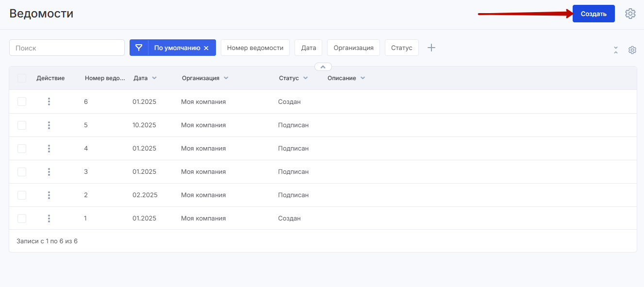644x287 pixels.
Task: Open table settings gear icon
Action: (x=632, y=50)
